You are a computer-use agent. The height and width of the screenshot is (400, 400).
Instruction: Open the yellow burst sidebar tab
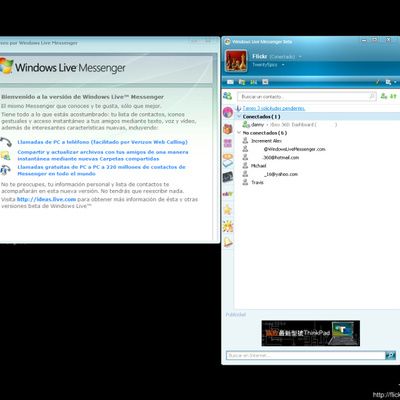pos(228,226)
